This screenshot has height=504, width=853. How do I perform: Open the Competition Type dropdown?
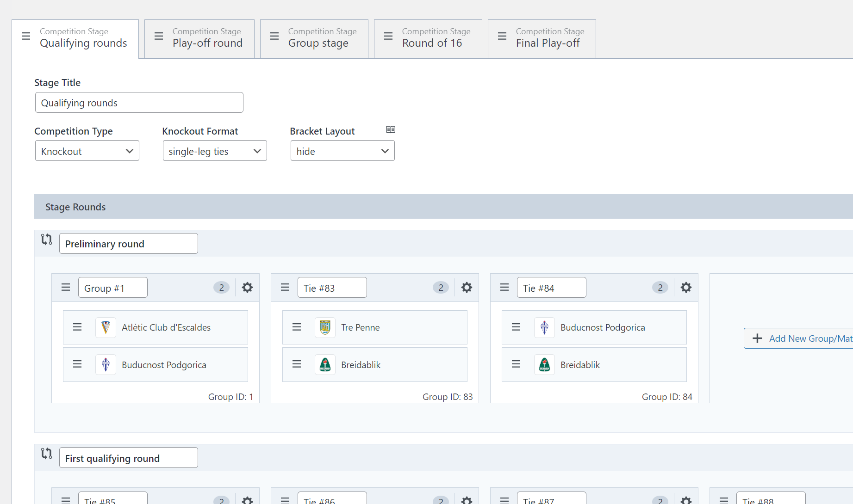(87, 151)
